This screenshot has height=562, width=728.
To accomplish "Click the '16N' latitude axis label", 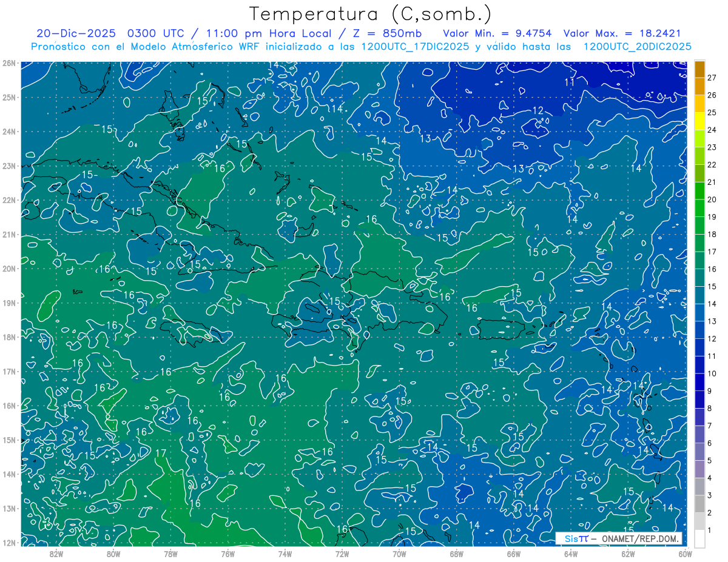I will 9,406.
